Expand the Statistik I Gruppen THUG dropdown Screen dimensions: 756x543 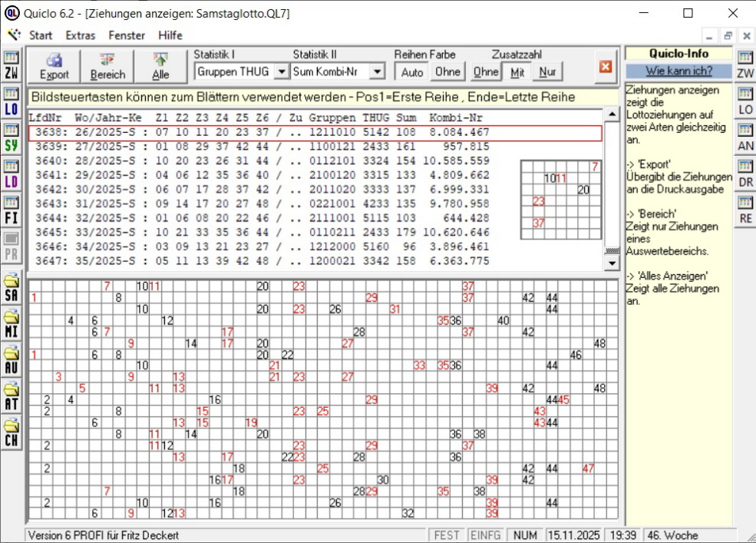tap(281, 71)
